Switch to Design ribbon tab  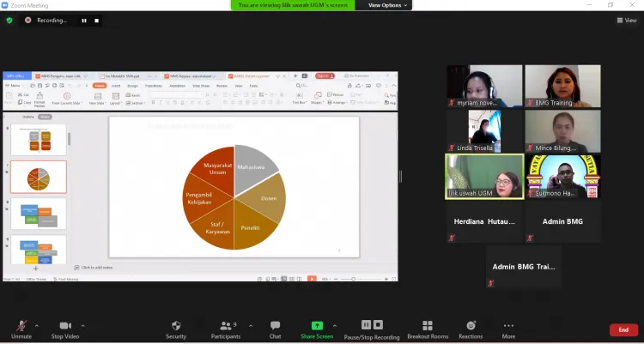pos(132,86)
